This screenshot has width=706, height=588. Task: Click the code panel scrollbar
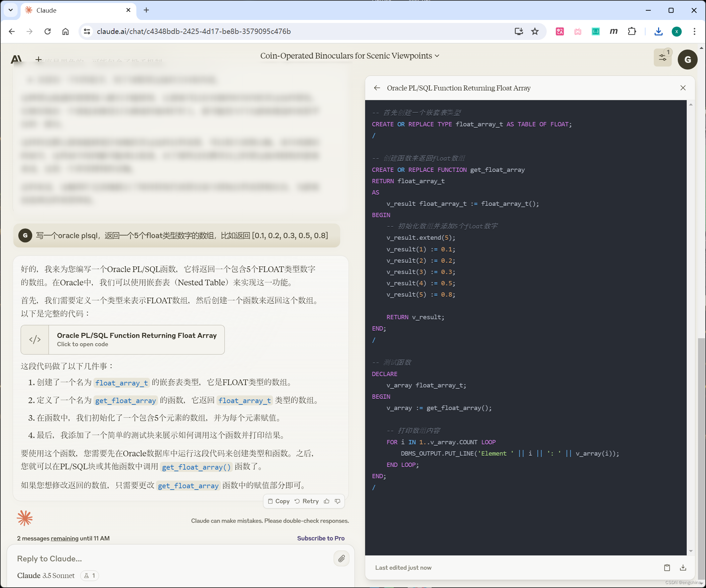pyautogui.click(x=690, y=328)
